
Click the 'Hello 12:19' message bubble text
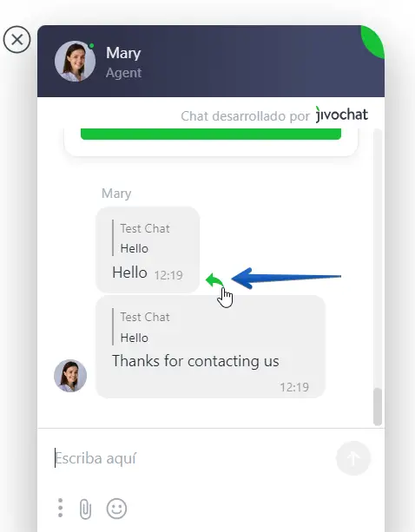pyautogui.click(x=148, y=273)
